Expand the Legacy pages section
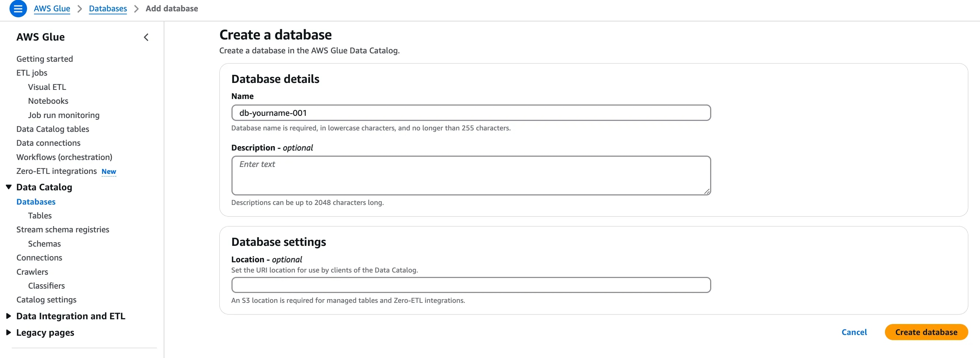Screen dimensions: 980x358 click(x=9, y=332)
